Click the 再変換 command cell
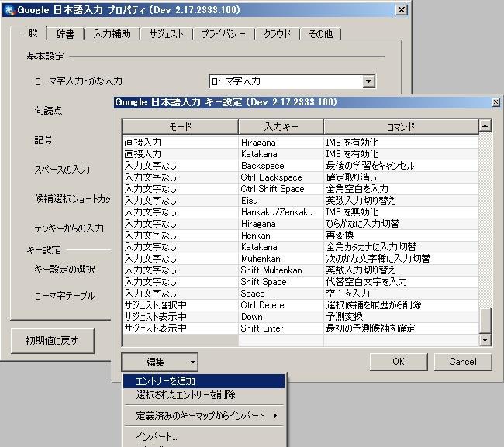This screenshot has width=504, height=447. (401, 236)
